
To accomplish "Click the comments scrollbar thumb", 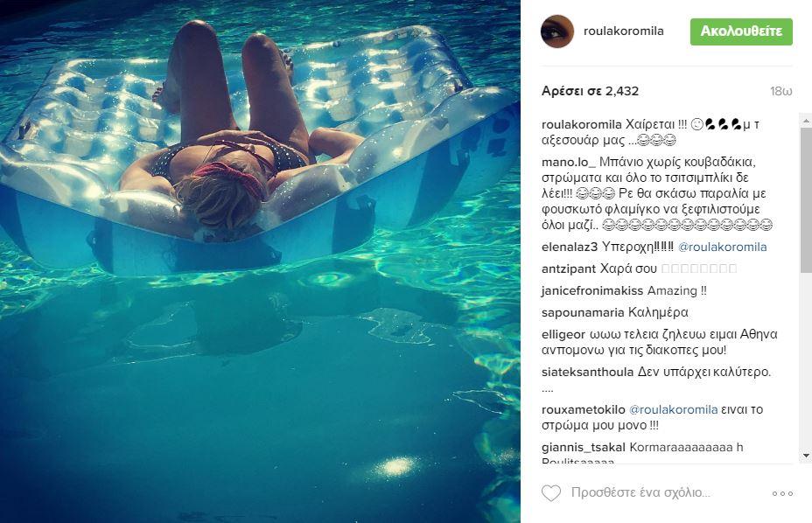I will [x=806, y=199].
